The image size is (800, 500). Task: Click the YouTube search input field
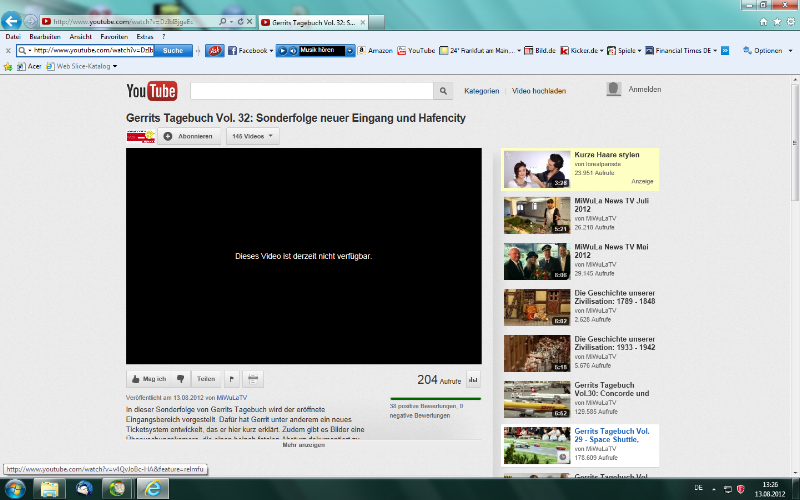(311, 91)
